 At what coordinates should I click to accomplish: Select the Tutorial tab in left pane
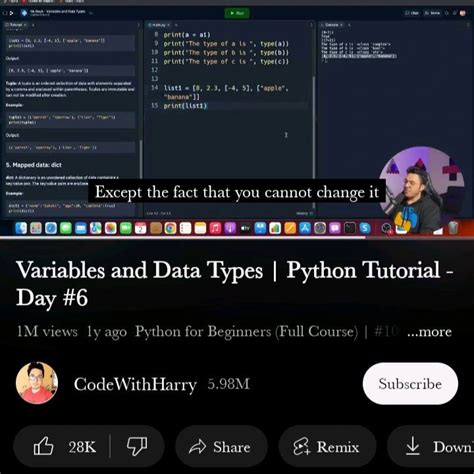click(x=16, y=25)
